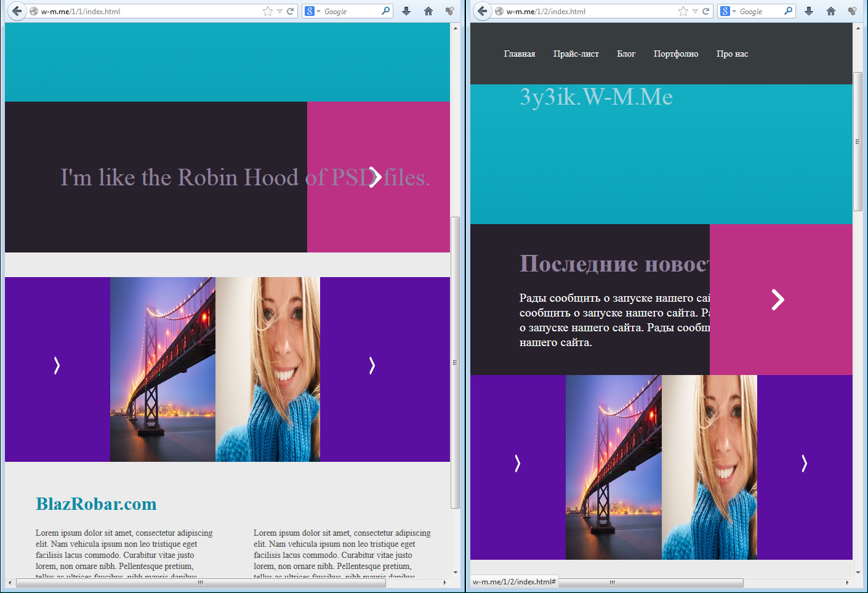Click next arrow on Последние новости slider

[778, 300]
